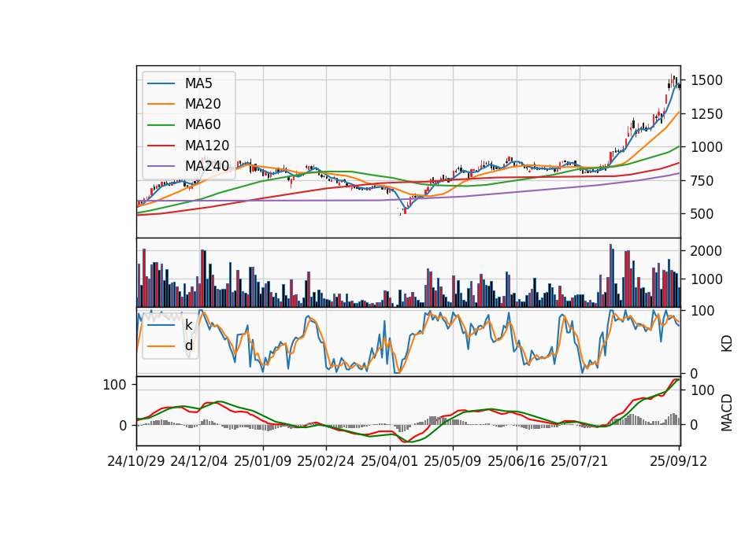This screenshot has width=756, height=543.
Task: Click the 25/01/09 date label
Action: pos(263,461)
